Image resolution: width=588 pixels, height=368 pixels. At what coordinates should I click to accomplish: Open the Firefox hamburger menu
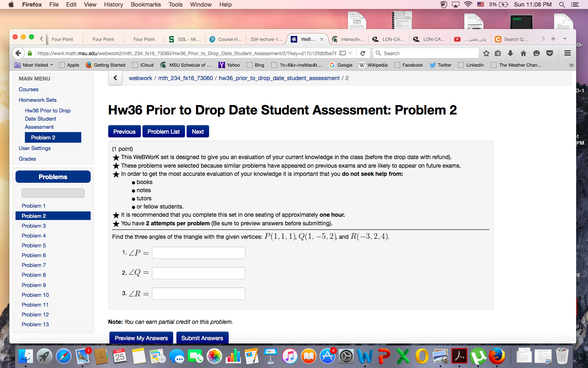pyautogui.click(x=567, y=53)
